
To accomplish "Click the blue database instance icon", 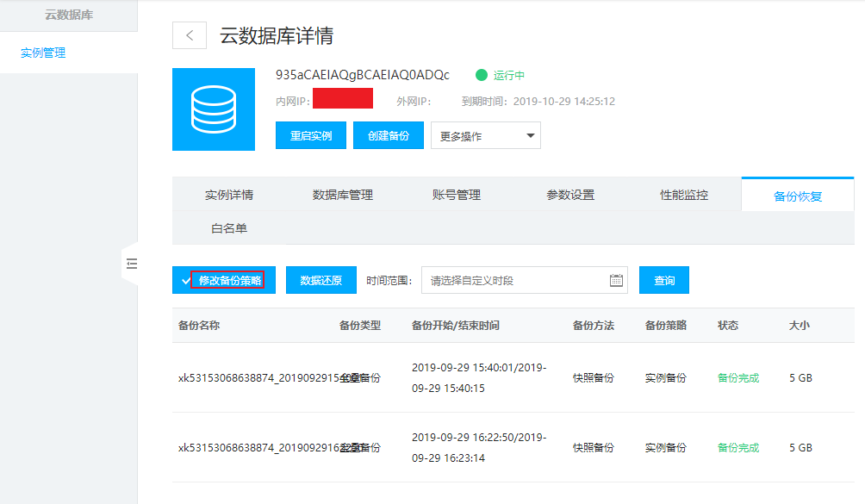I will pos(214,109).
